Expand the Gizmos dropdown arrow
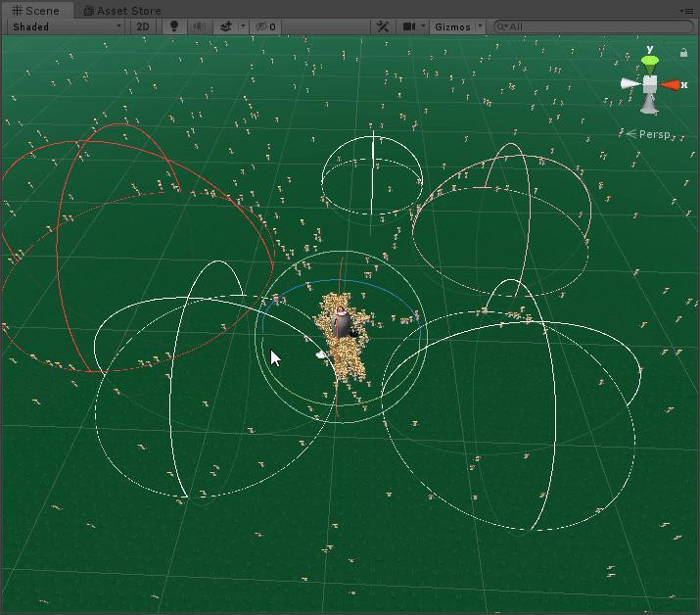The image size is (700, 615). (x=480, y=26)
